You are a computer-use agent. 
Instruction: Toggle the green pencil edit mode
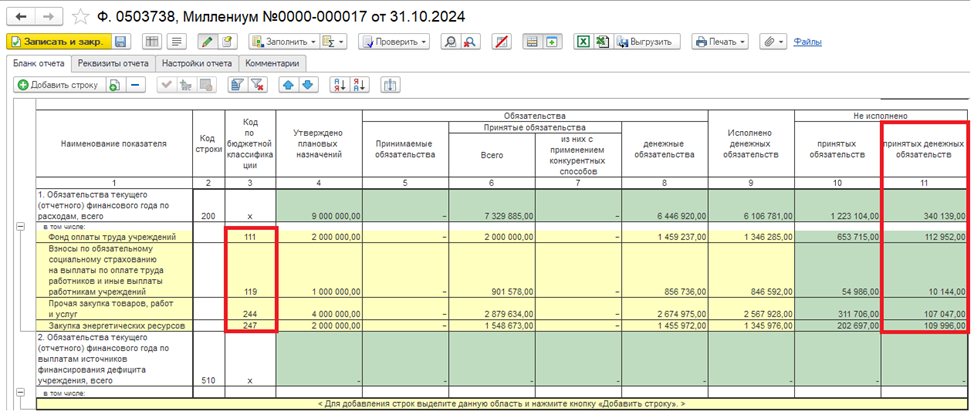pyautogui.click(x=207, y=42)
